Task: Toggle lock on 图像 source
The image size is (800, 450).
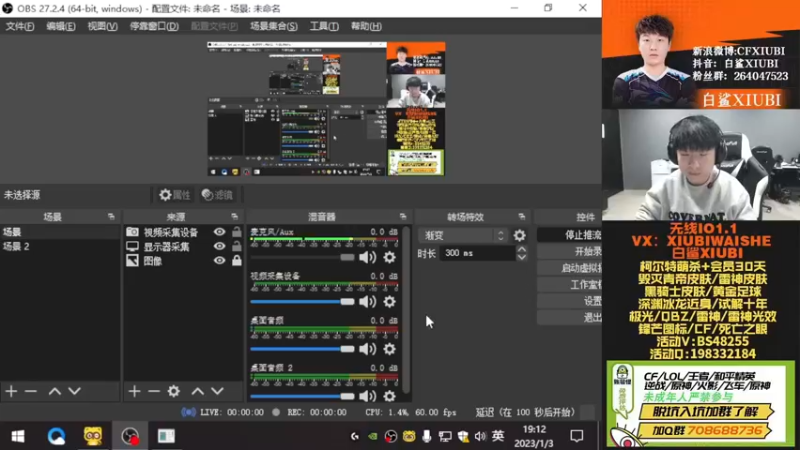Action: pos(237,261)
